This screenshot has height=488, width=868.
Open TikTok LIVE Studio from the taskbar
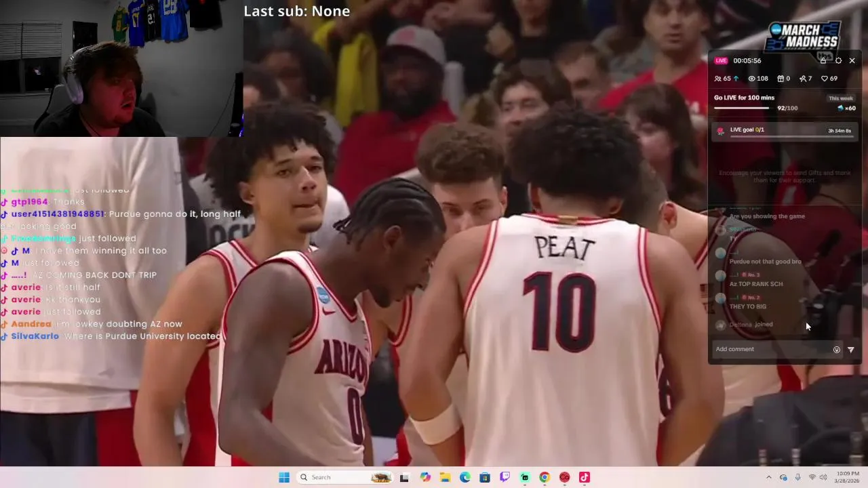point(585,477)
